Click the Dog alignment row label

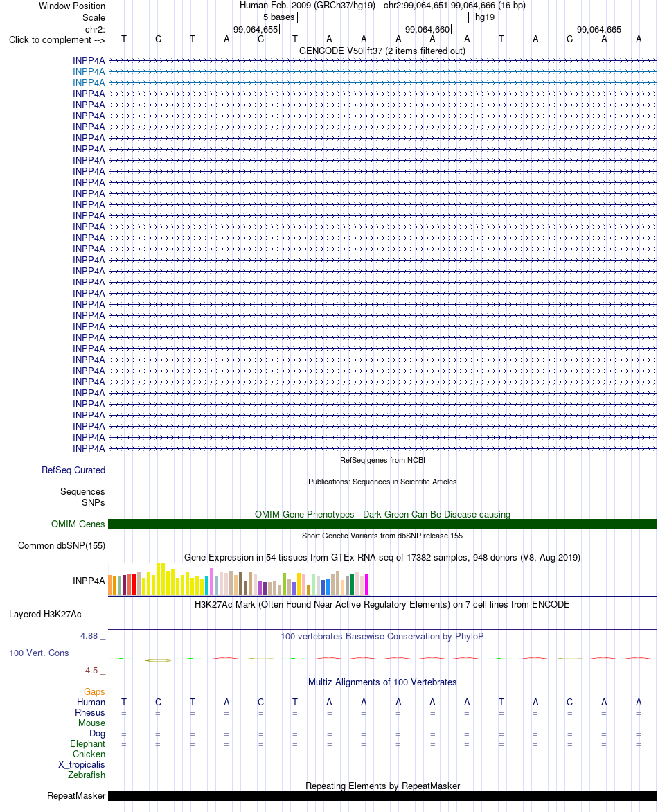pos(98,733)
